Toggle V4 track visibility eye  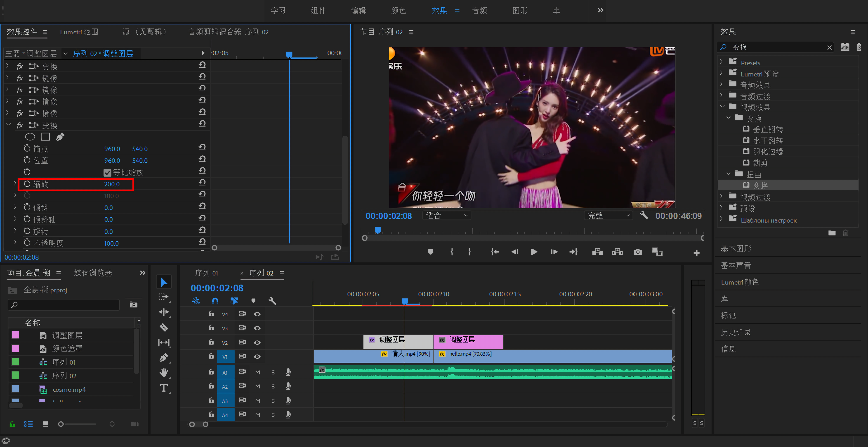tap(257, 314)
